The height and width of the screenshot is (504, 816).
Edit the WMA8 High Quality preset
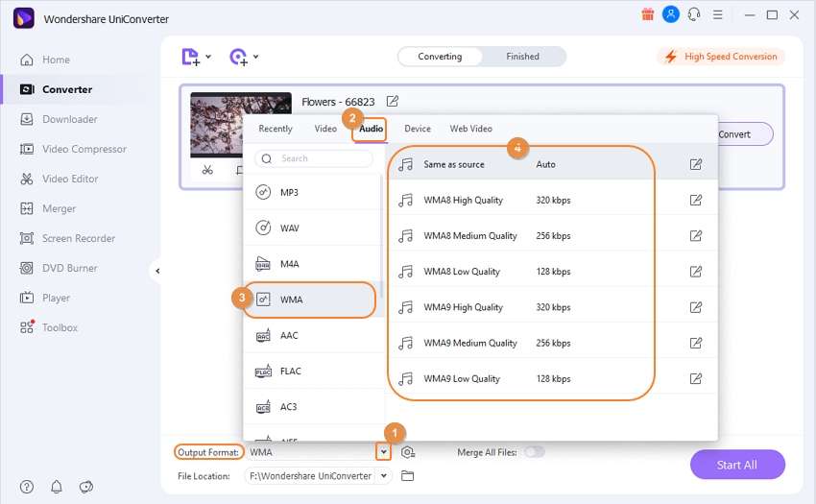[x=696, y=200]
